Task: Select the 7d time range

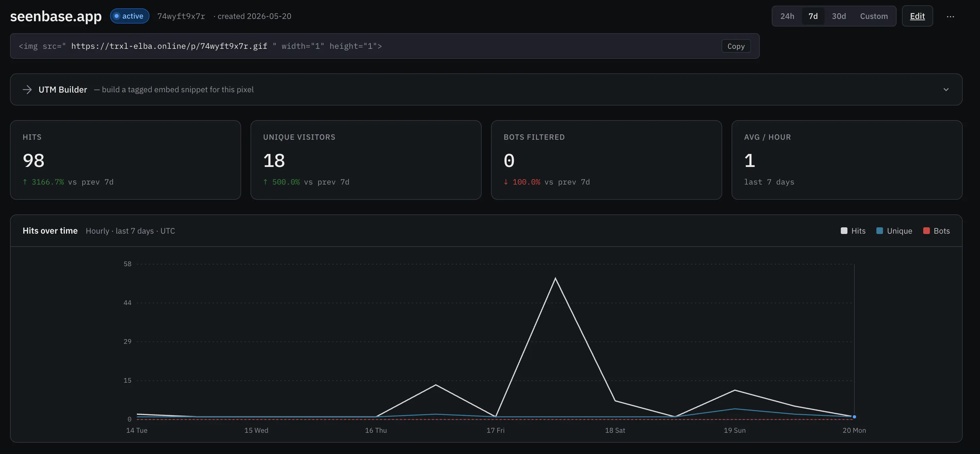Action: click(813, 16)
